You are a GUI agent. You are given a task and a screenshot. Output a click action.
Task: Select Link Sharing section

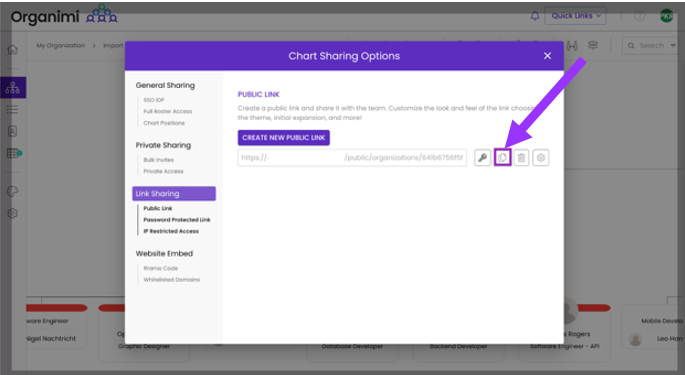174,194
